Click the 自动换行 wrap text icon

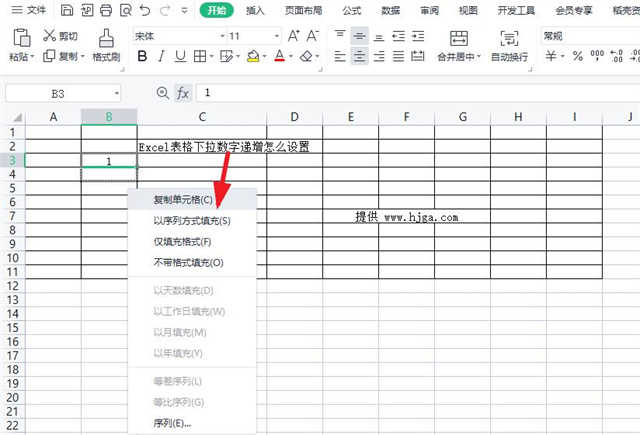(x=509, y=38)
